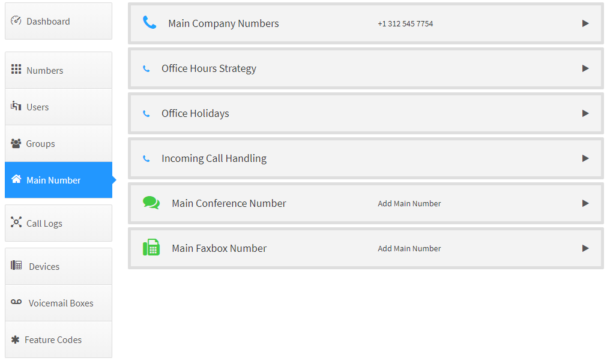
Task: Expand the Main Company Numbers section arrow
Action: [x=585, y=24]
